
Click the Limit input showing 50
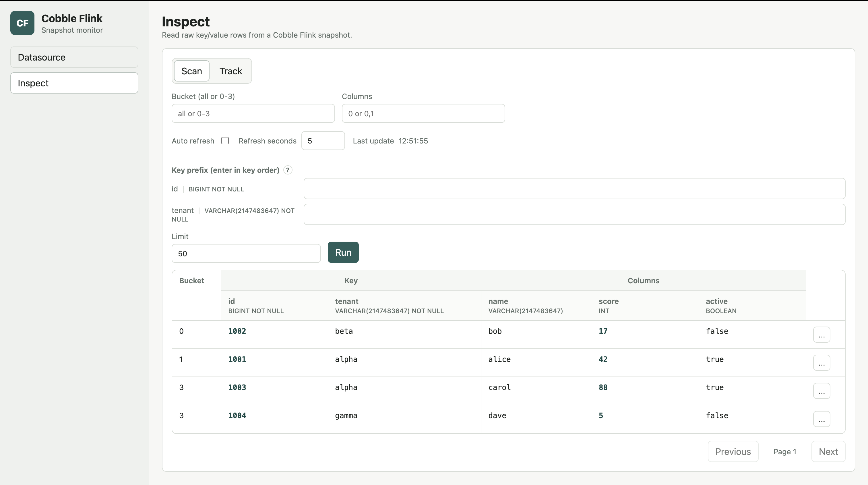tap(246, 254)
